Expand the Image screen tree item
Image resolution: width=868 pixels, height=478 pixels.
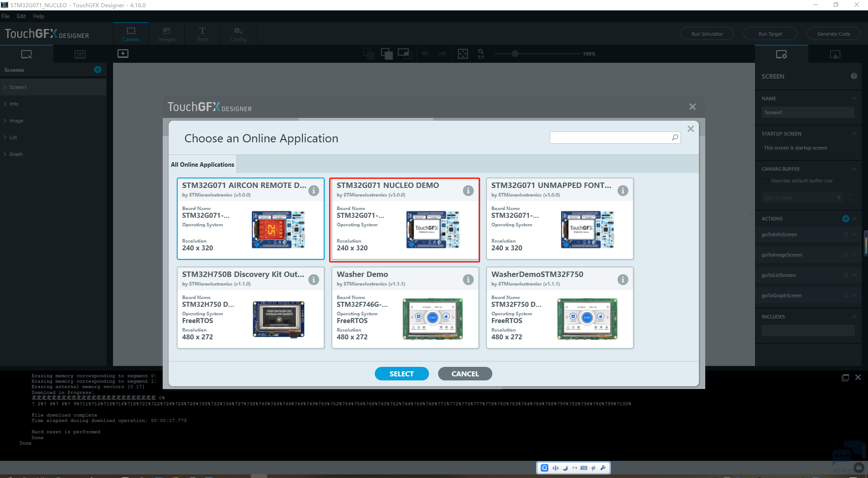5,121
